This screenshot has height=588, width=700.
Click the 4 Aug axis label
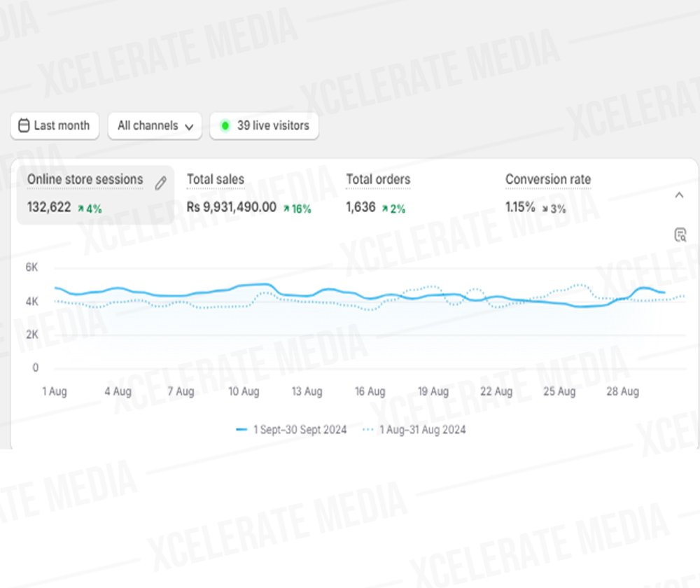[x=118, y=391]
